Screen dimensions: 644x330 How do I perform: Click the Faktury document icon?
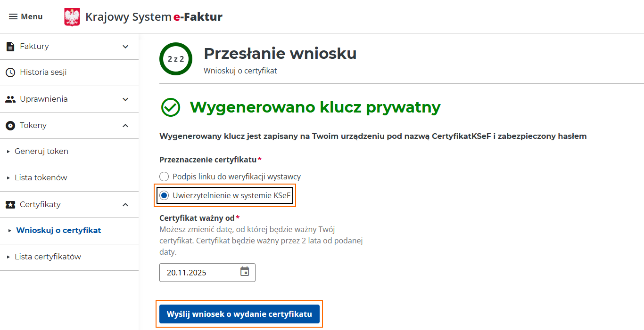click(10, 46)
